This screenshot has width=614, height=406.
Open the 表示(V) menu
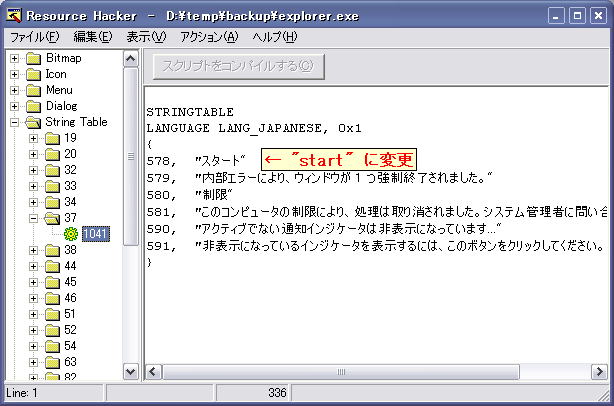click(x=146, y=37)
